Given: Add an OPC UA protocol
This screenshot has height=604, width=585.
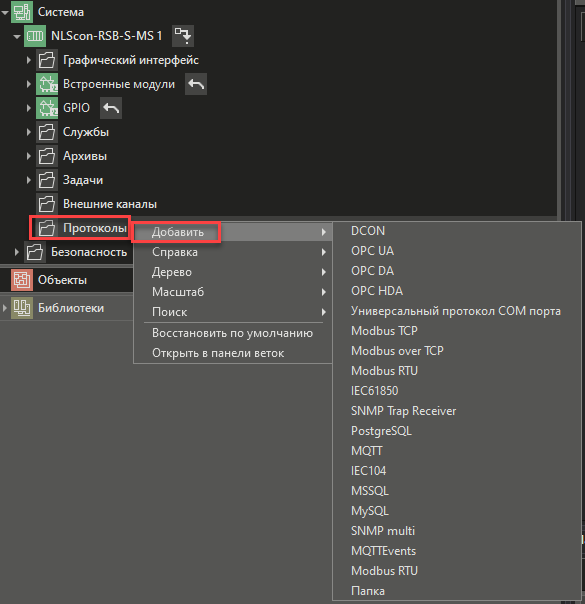Looking at the screenshot, I should pyautogui.click(x=457, y=251).
